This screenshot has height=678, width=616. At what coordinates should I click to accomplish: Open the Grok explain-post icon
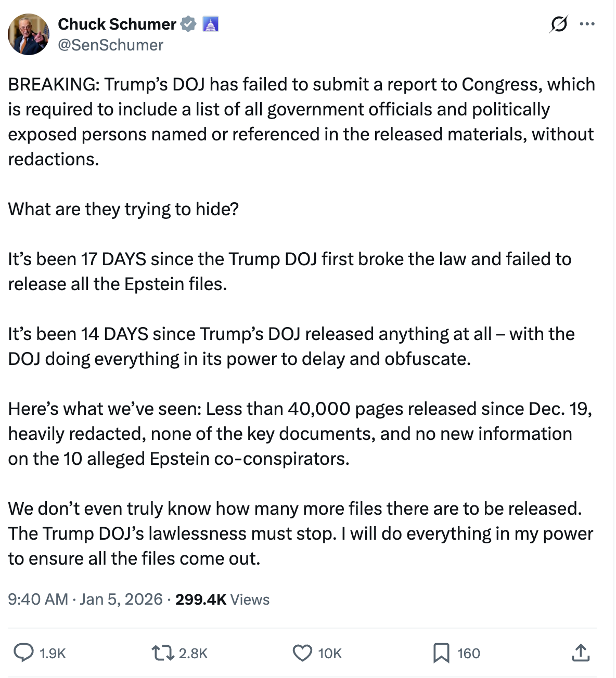click(558, 24)
